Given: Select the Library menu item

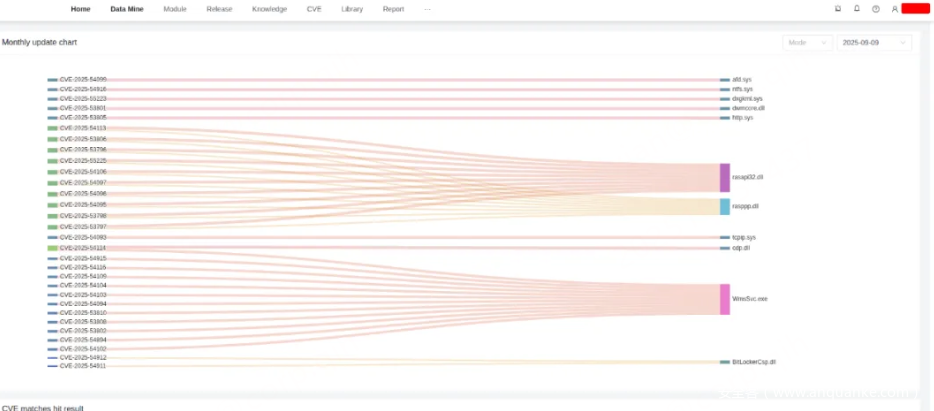Looking at the screenshot, I should coord(352,9).
